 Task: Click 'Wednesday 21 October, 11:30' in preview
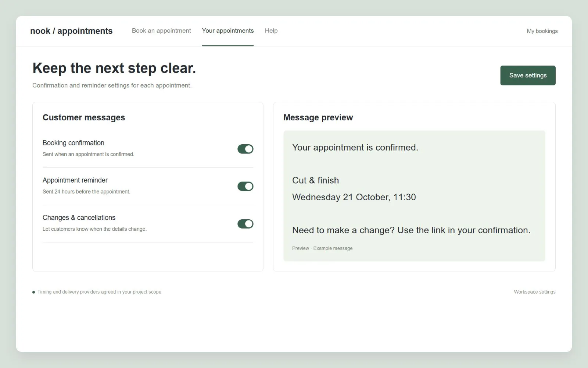354,197
